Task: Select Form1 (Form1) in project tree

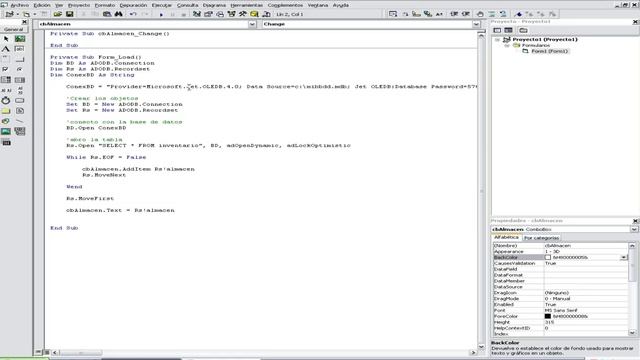Action: (549, 51)
